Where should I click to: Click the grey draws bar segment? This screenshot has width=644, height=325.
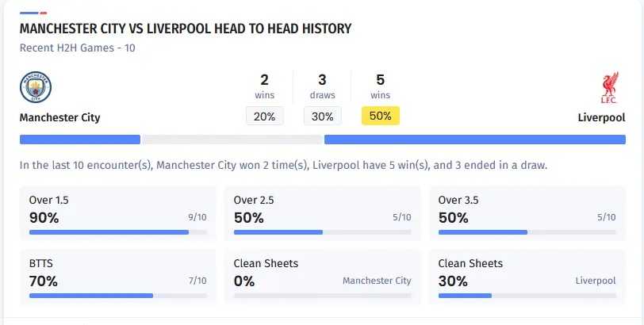point(232,140)
